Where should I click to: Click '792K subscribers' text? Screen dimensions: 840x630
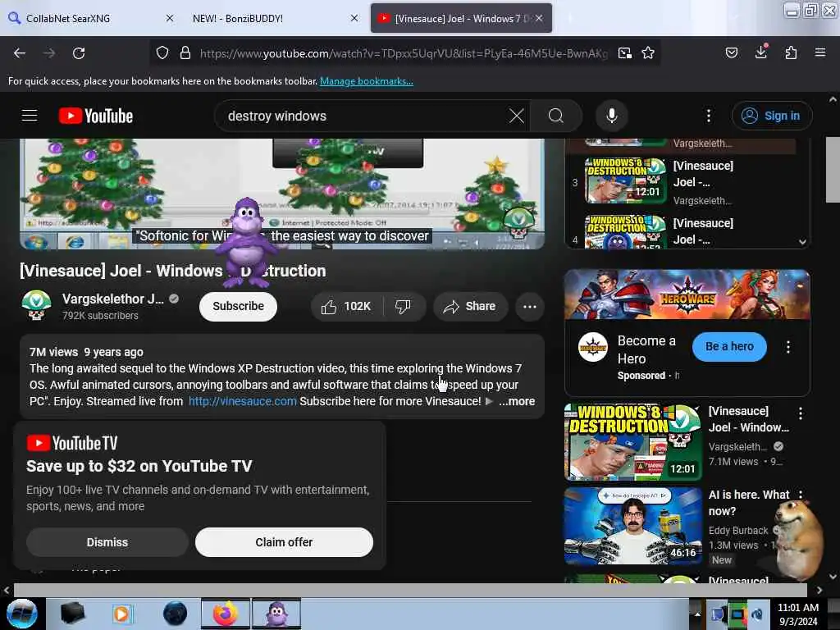[x=100, y=316]
